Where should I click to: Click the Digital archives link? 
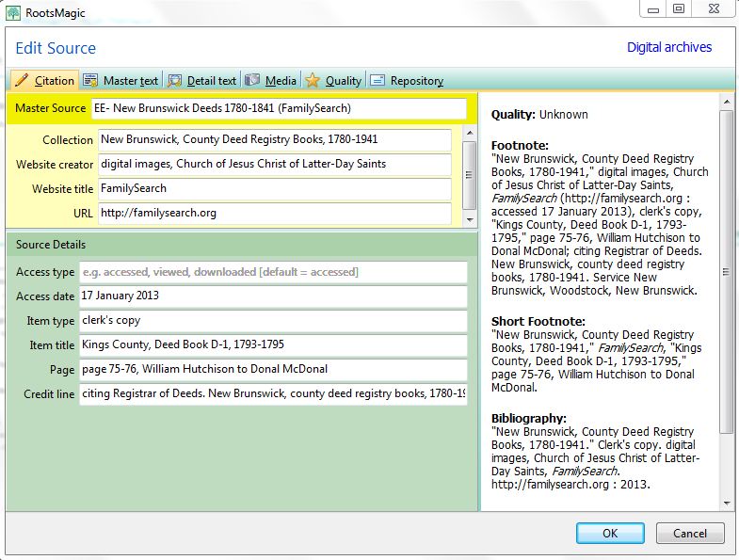[x=669, y=47]
